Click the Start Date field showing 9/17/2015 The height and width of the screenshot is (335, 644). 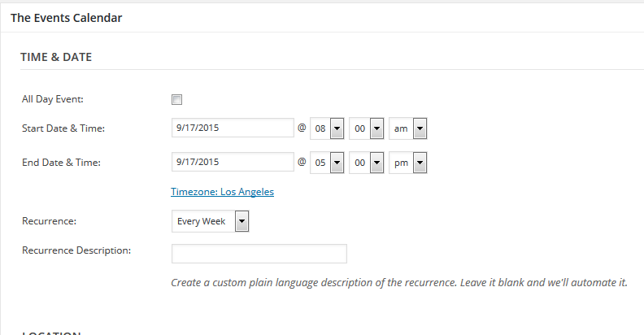(233, 128)
